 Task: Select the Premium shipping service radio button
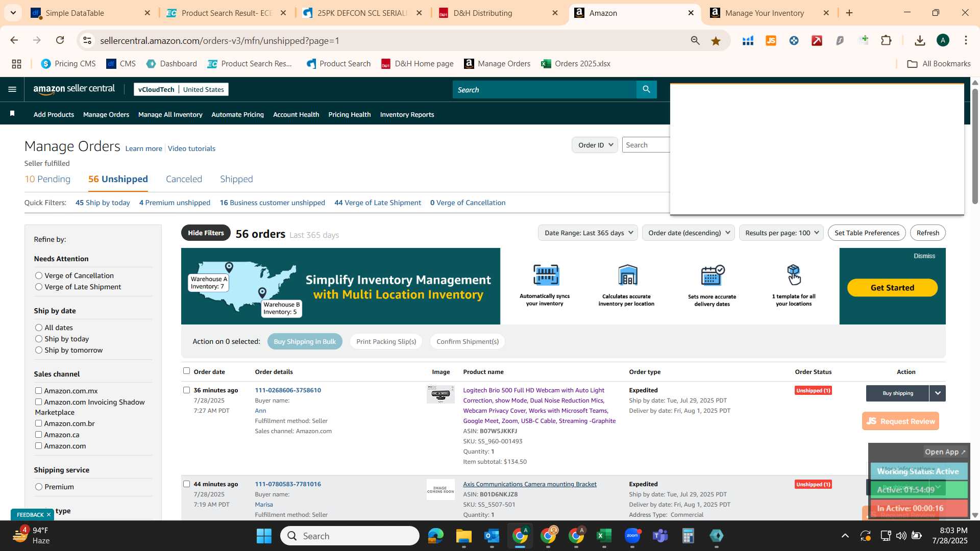(x=39, y=487)
